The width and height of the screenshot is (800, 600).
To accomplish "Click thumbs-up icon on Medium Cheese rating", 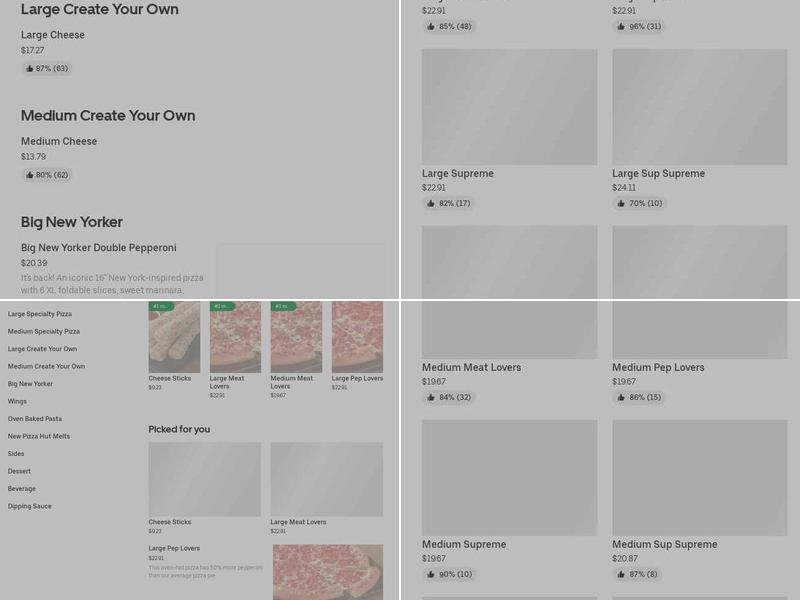I will pyautogui.click(x=30, y=175).
